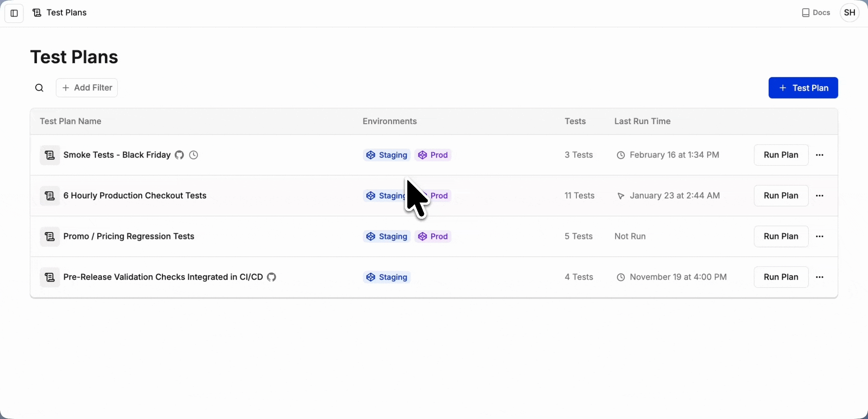The height and width of the screenshot is (419, 868).
Task: Open more options for Pre-Release Validation row
Action: pos(819,277)
